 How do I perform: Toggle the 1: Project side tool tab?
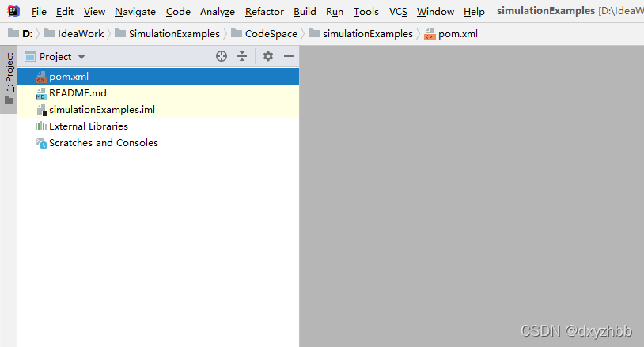click(x=9, y=79)
